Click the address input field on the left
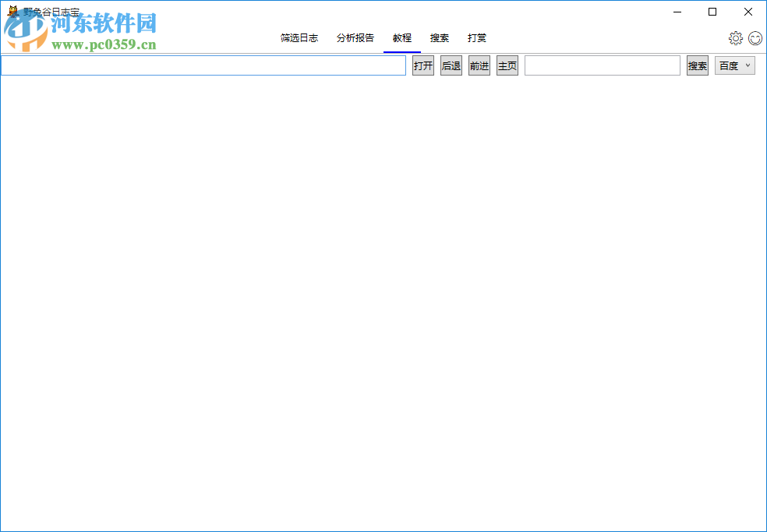Screen dimensions: 767x532 pos(203,65)
